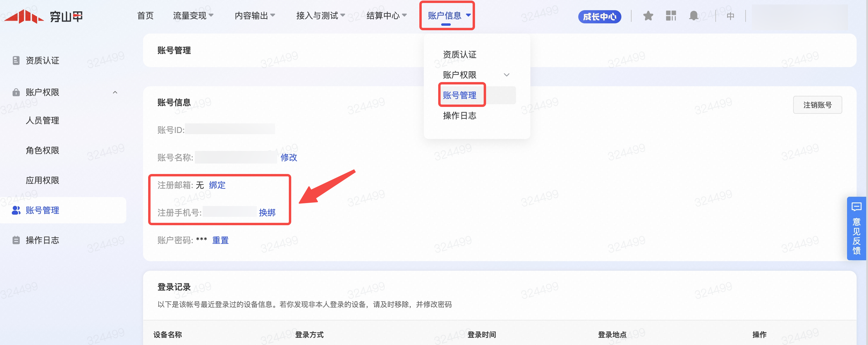Click the 资质认证 sidebar icon
The height and width of the screenshot is (345, 868).
tap(16, 60)
